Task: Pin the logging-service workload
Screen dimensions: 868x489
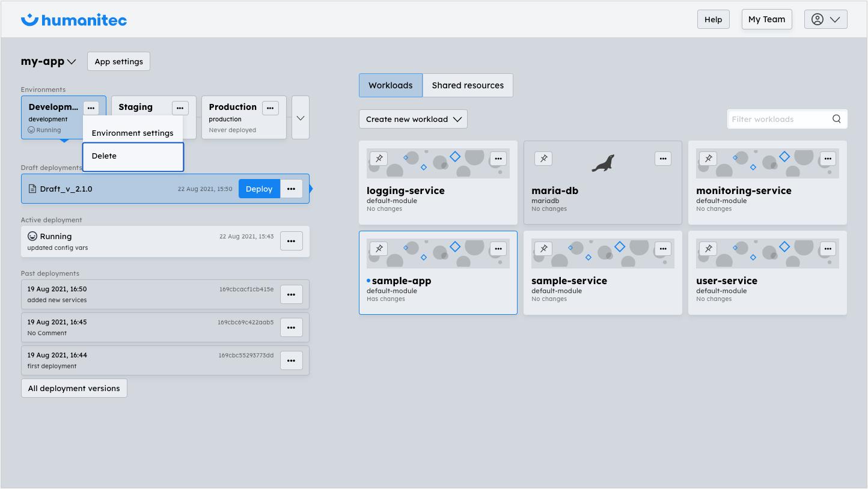Action: pos(379,159)
